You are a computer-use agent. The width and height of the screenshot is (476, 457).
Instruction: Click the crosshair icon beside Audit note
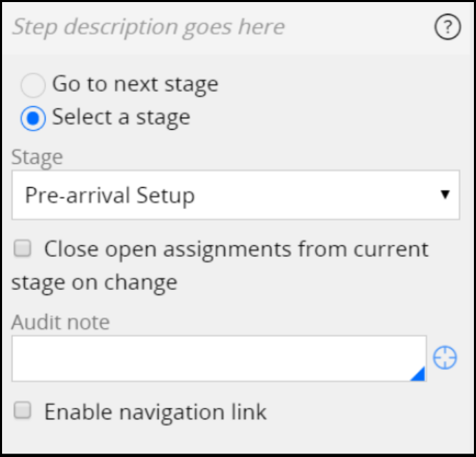tap(445, 358)
